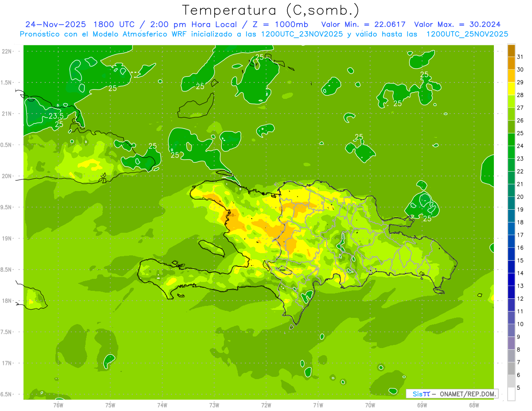Select the date text "24-Nov-2025"

(x=55, y=24)
